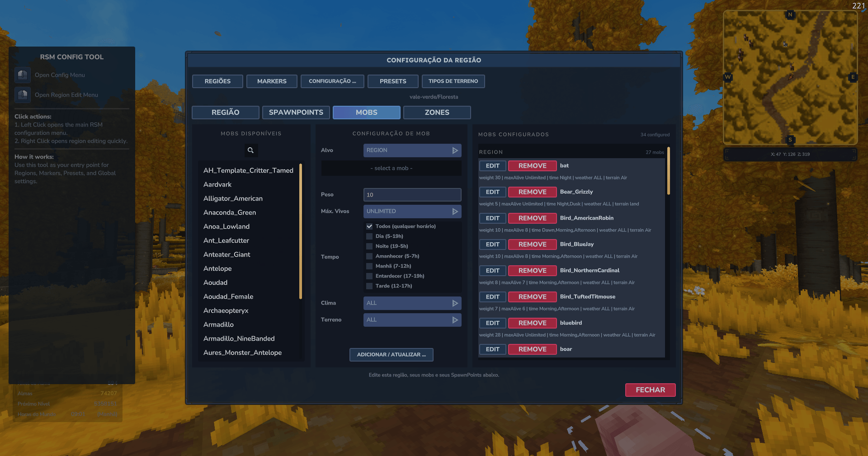The width and height of the screenshot is (868, 456).
Task: Click the Open Region Edit Menu label
Action: coord(66,95)
